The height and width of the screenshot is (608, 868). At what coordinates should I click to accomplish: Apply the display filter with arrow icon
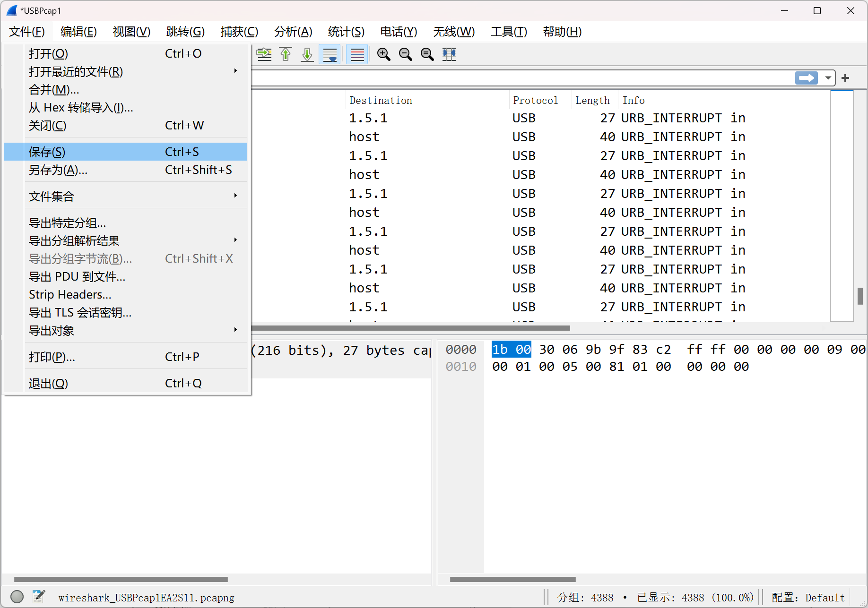[x=807, y=78]
